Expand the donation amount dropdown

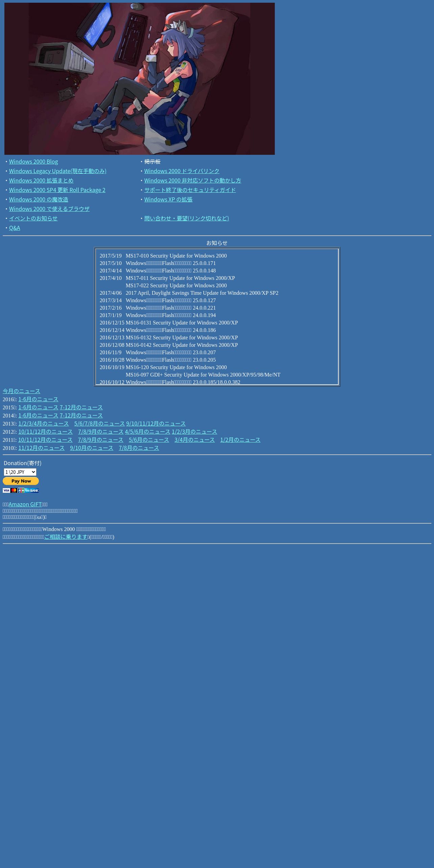(20, 472)
